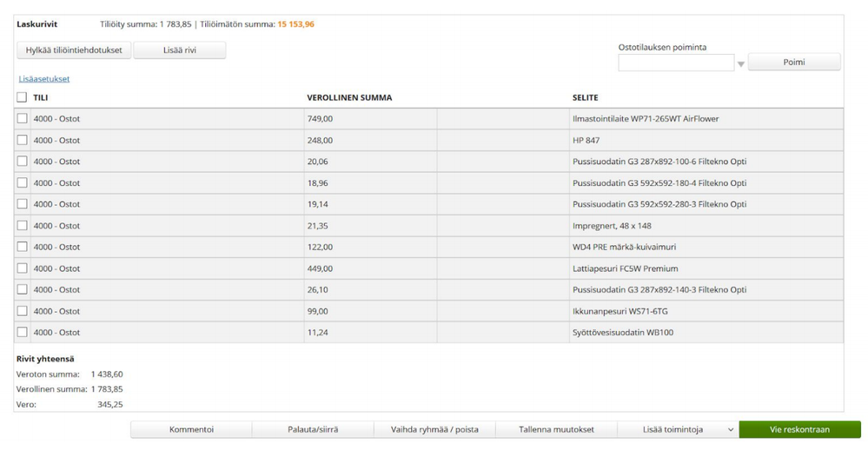Tick the select-all checkbox beside TILI header
Viewport: 868px width, 450px height.
22,97
